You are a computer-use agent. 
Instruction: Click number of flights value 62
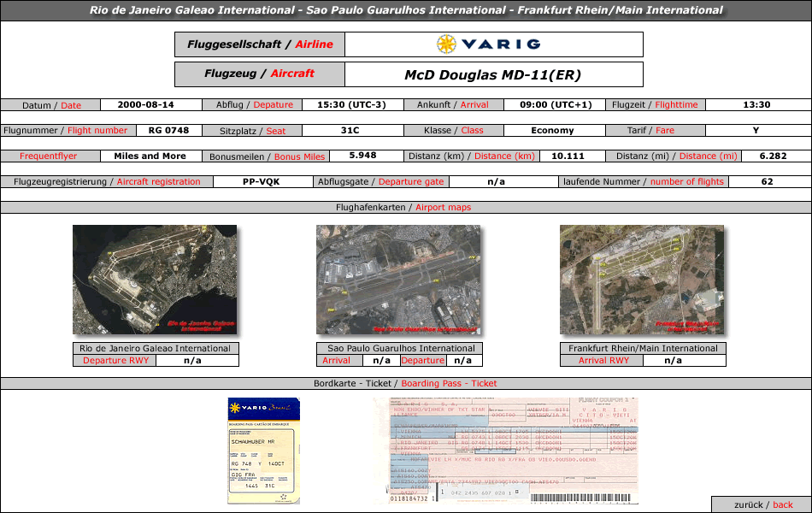(767, 182)
